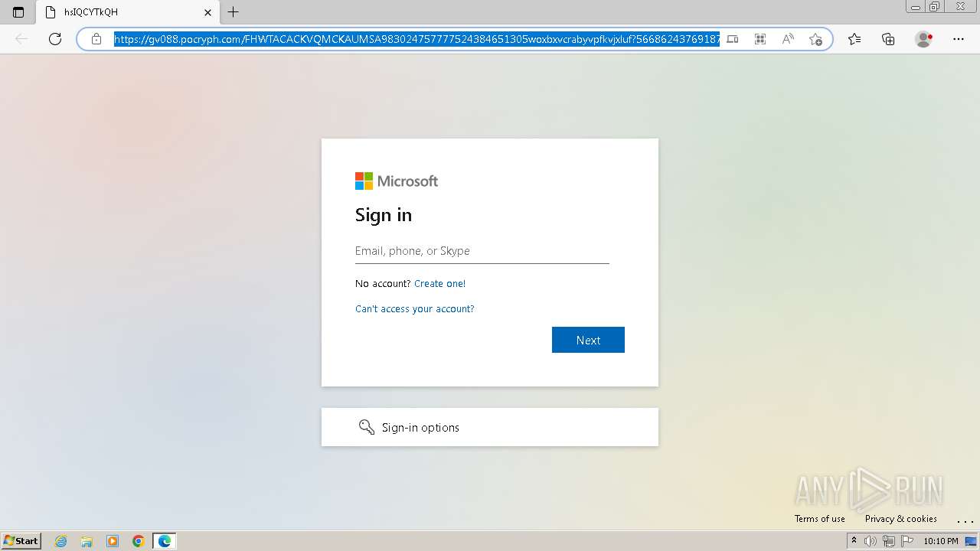Launch Internet Explorer from taskbar
This screenshot has width=980, height=551.
click(x=61, y=541)
